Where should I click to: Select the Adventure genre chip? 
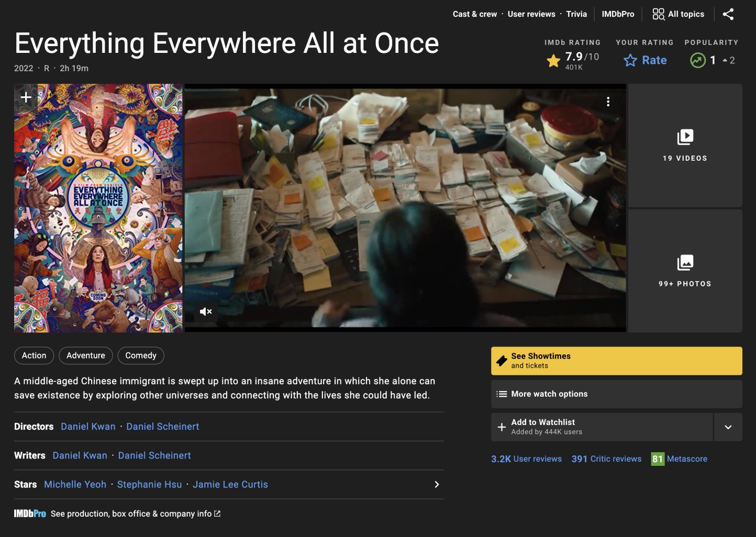(86, 355)
